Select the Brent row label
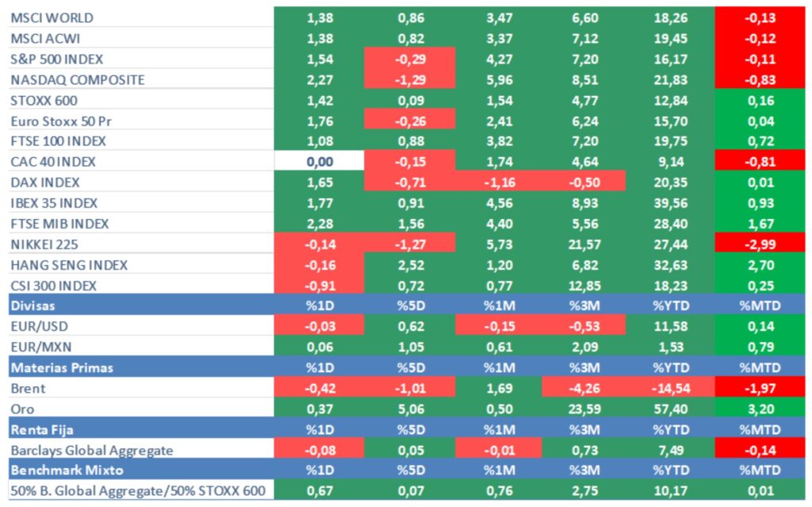This screenshot has height=507, width=812. tap(29, 388)
